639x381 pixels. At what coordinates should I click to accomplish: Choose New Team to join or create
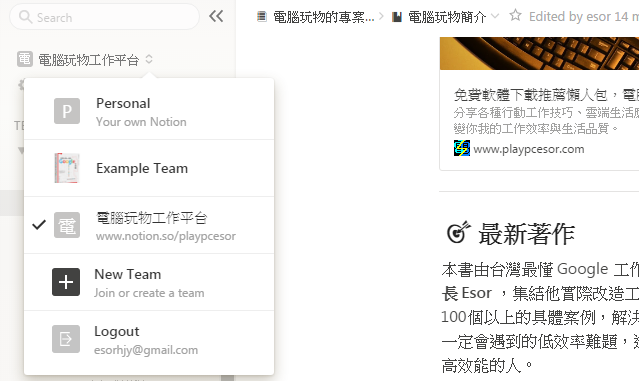(x=149, y=282)
